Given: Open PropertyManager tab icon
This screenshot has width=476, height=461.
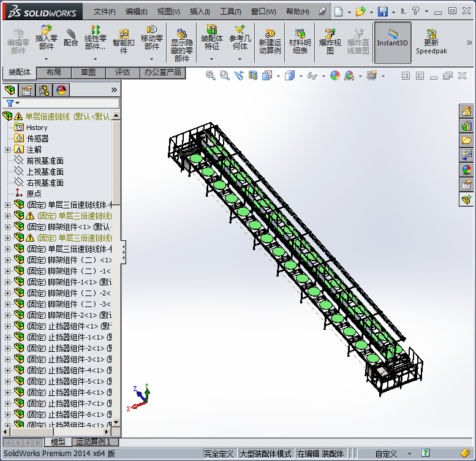Looking at the screenshot, I should coord(27,90).
